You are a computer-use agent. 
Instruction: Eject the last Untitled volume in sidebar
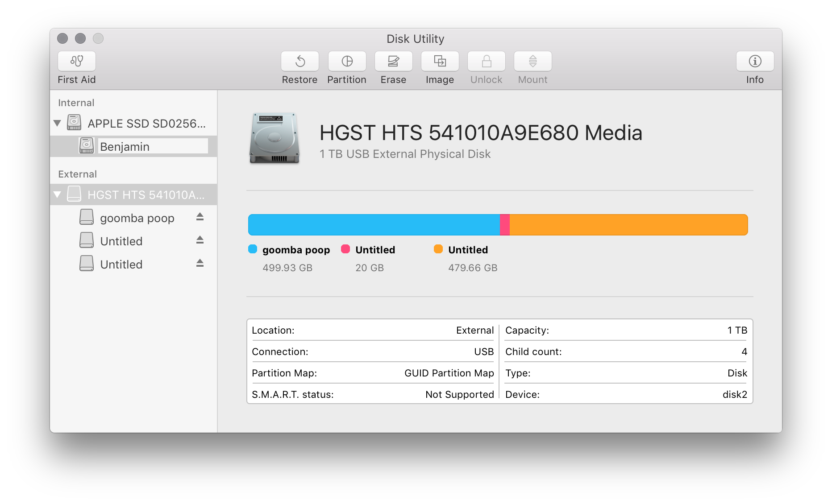point(200,263)
